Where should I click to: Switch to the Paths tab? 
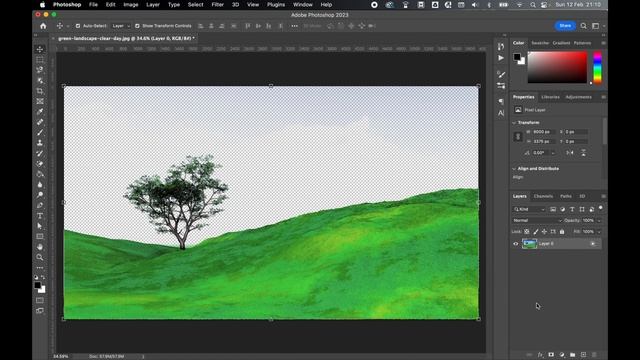pyautogui.click(x=566, y=196)
